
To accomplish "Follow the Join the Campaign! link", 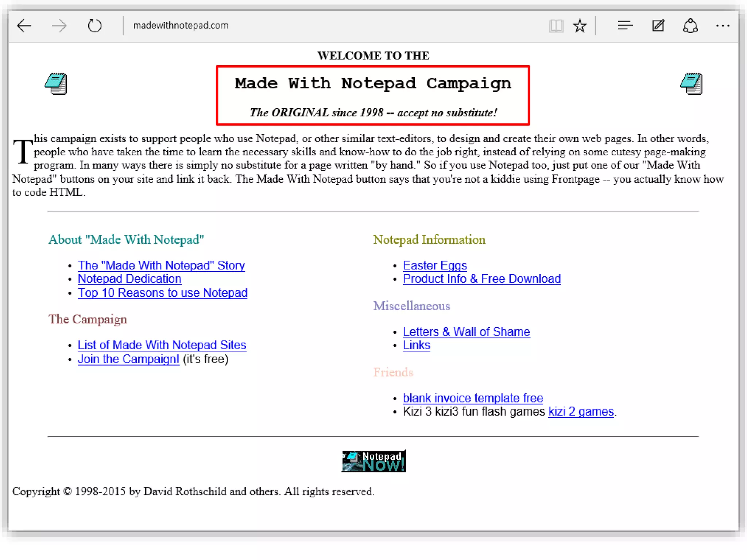I will (128, 359).
